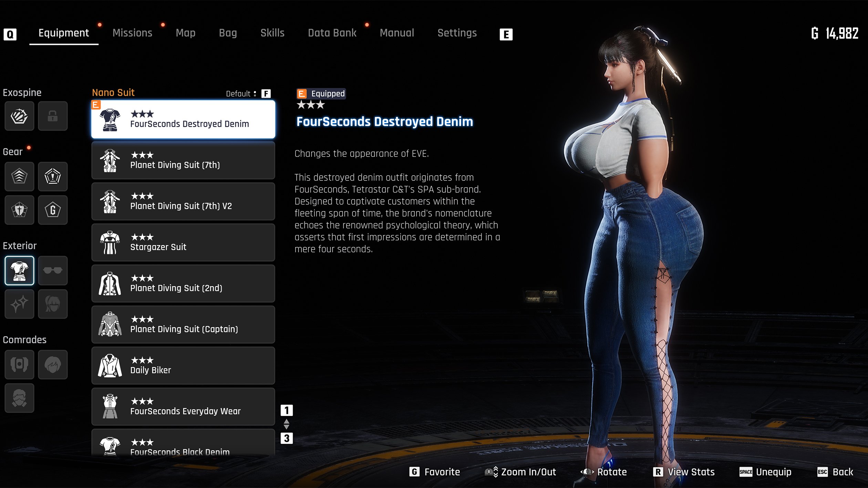Screen dimensions: 868x488
Task: Click the Default F key button
Action: [x=266, y=94]
